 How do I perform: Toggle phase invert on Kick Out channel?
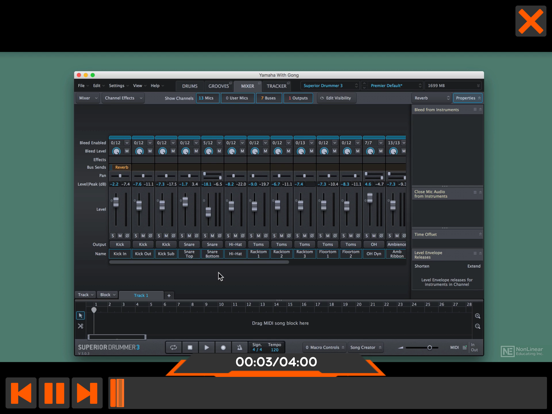pos(150,236)
